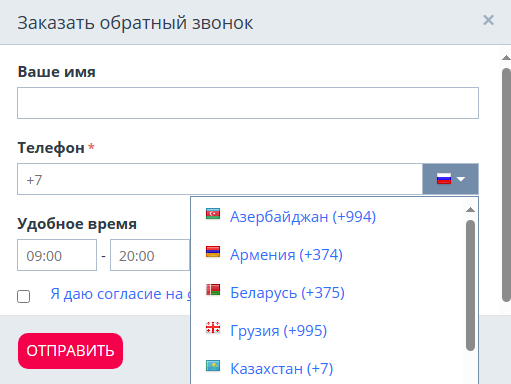Screen dimensions: 511x384
Task: Click the country list scroll-up arrow
Action: [x=470, y=210]
